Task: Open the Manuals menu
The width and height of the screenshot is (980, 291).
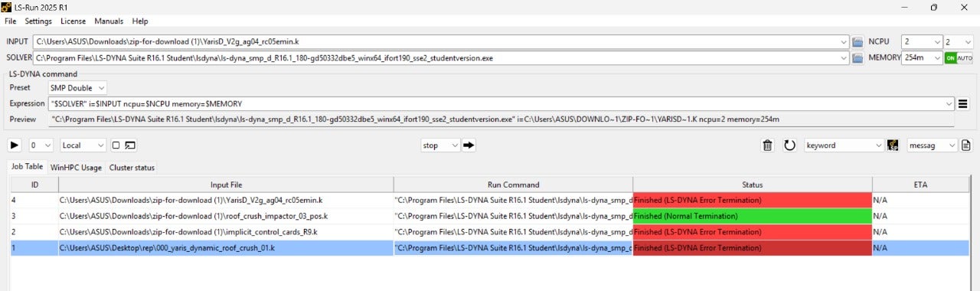Action: point(108,21)
